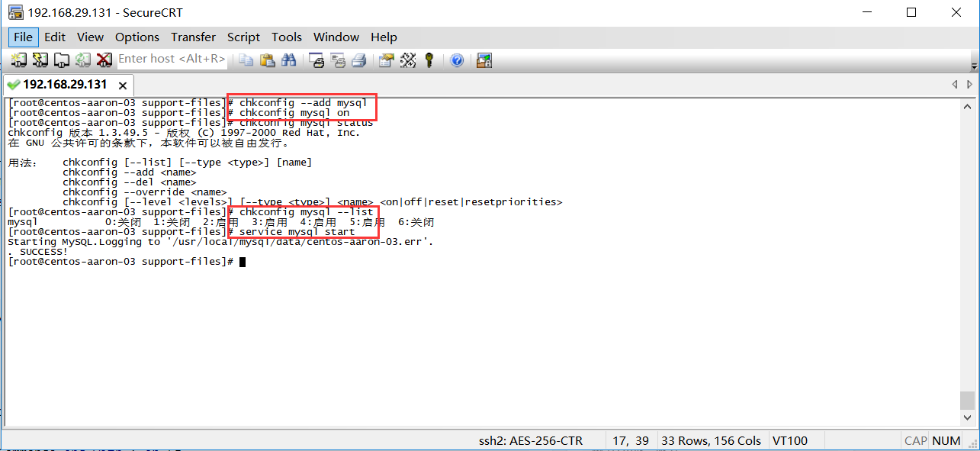
Task: Open the Window menu
Action: click(x=336, y=37)
